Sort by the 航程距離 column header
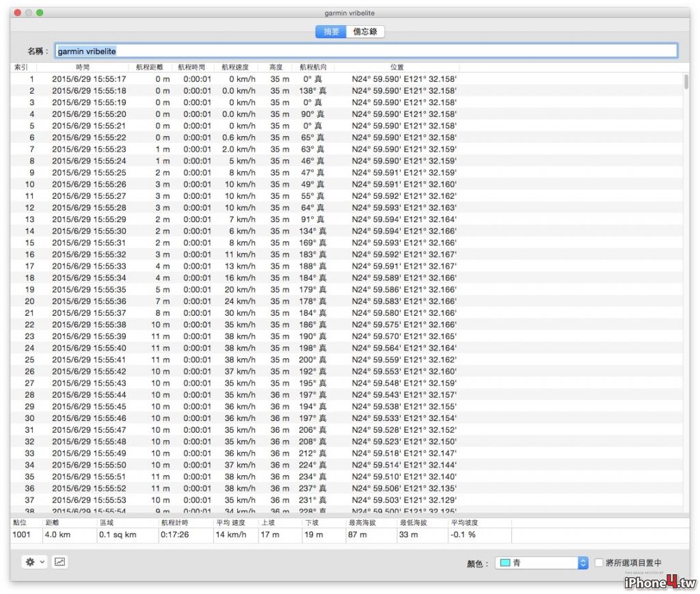The width and height of the screenshot is (700, 594). 150,67
